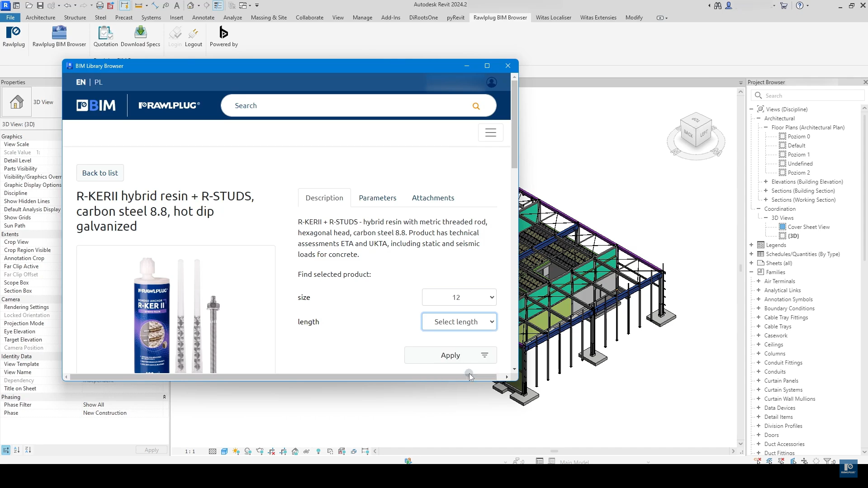Toggle Select Links icon in status bar
Screen dimensions: 868x488
(758, 461)
